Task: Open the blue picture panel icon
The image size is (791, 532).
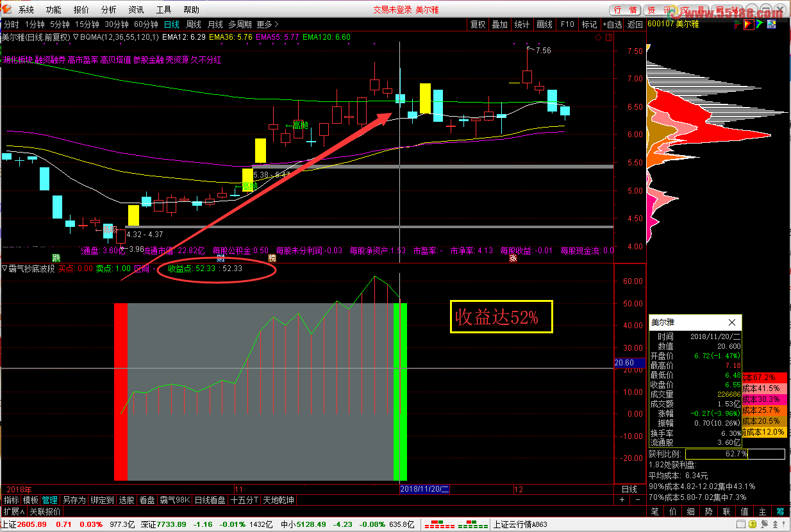Action: 772,24
